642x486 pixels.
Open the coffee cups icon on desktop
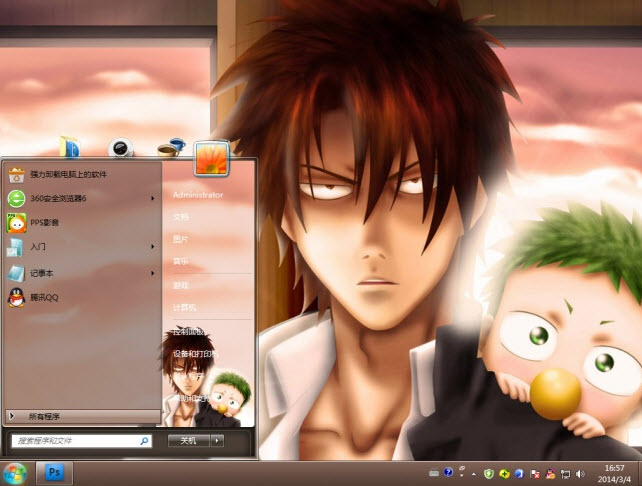pos(171,147)
